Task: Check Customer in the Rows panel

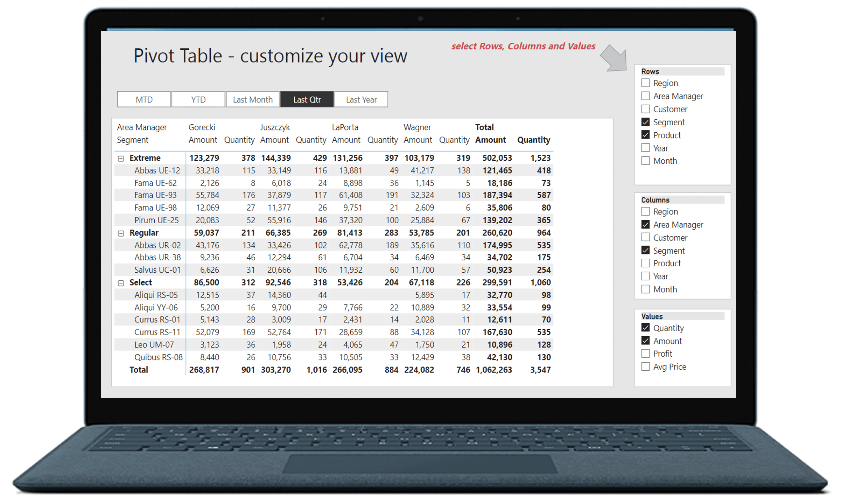Action: click(x=646, y=109)
